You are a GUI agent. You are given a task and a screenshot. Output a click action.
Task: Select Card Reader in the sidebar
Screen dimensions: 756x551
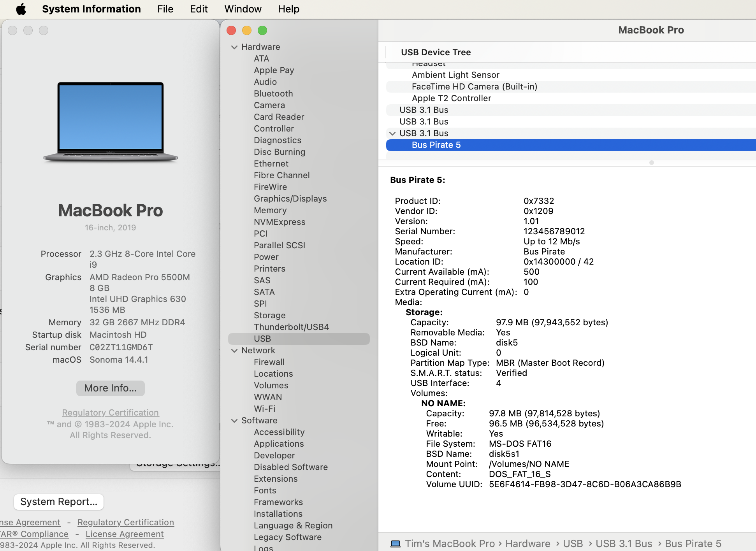click(279, 117)
